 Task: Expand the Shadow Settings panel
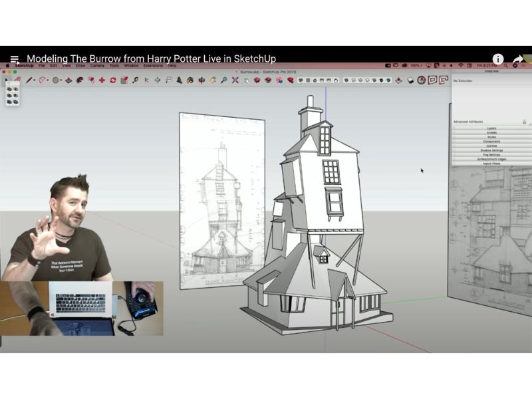491,150
